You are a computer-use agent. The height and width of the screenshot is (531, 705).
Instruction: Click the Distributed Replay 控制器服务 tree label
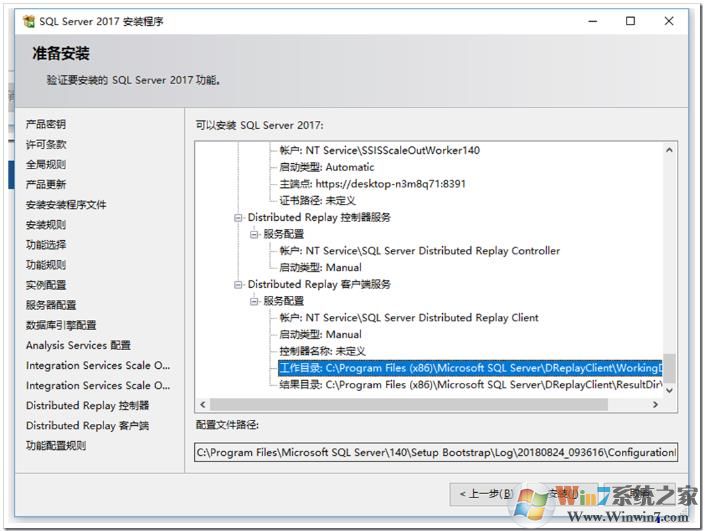pyautogui.click(x=319, y=218)
